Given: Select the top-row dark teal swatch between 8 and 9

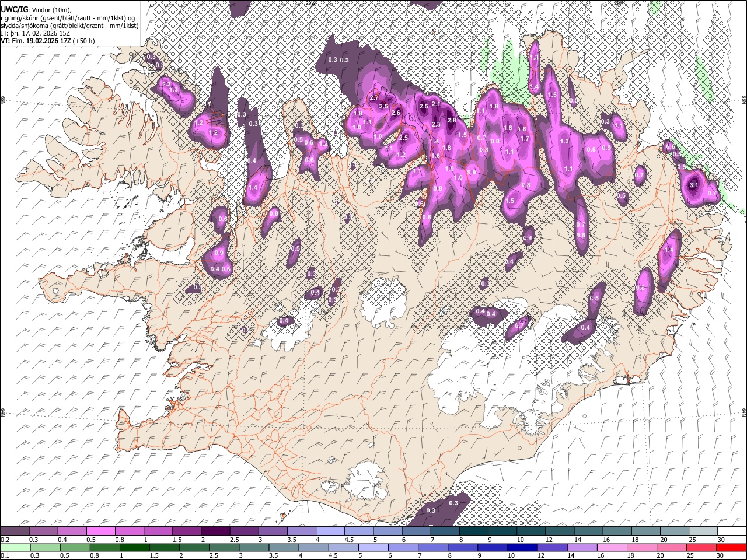Looking at the screenshot, I should [x=474, y=531].
